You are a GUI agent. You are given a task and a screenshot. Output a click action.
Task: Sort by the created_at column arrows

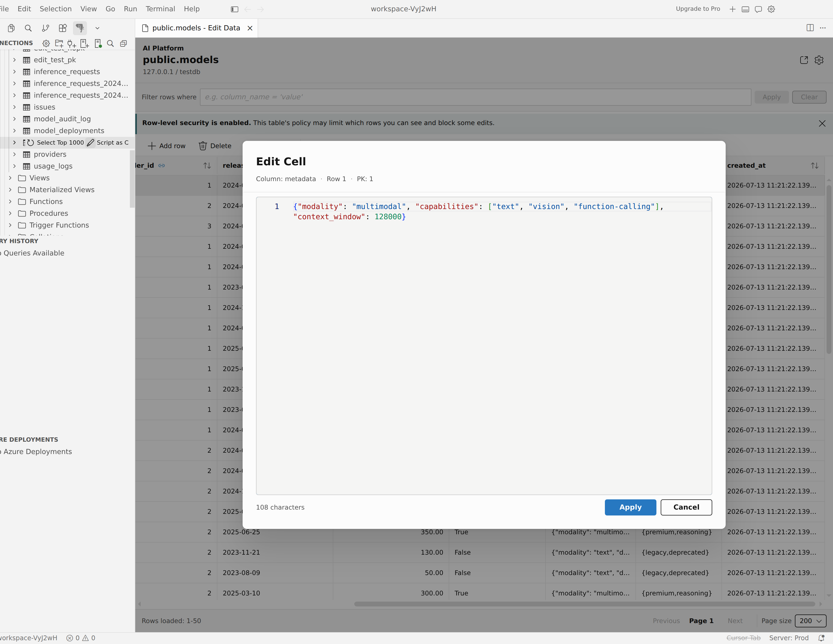[x=814, y=166]
